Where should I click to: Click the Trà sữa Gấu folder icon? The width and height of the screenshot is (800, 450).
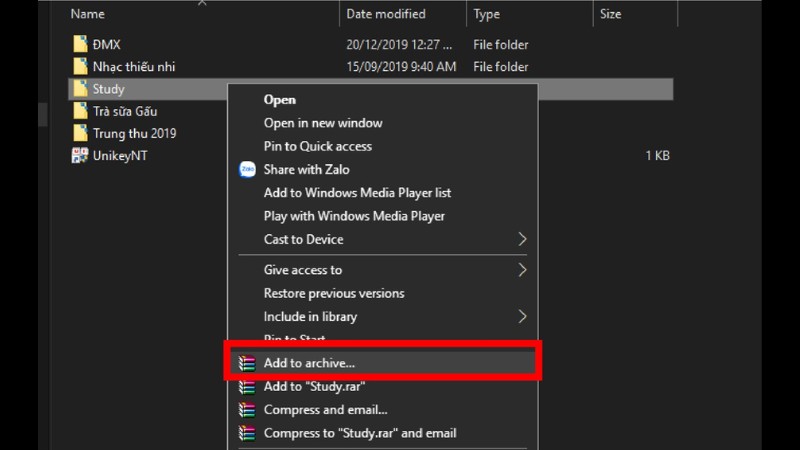click(x=80, y=111)
